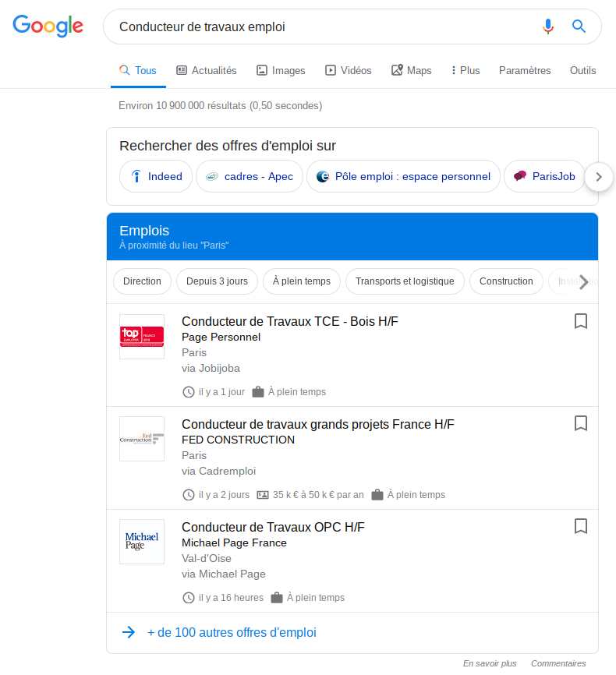Bookmark the Michael Page job offer
616x675 pixels.
(x=580, y=526)
